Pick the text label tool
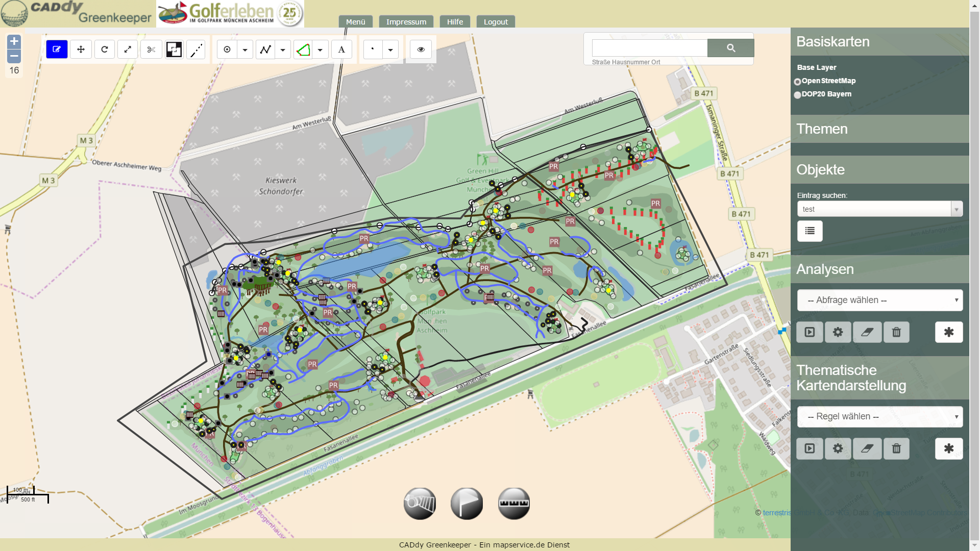This screenshot has height=551, width=980. [341, 49]
